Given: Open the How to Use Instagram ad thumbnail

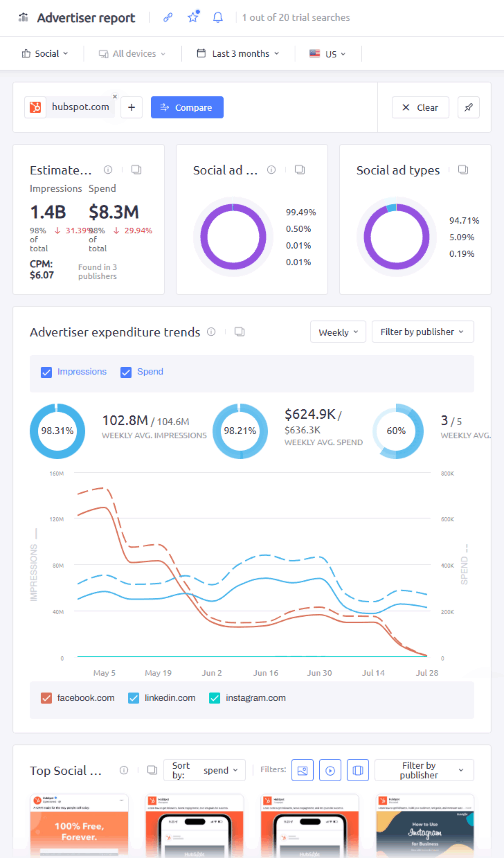Looking at the screenshot, I should [425, 825].
